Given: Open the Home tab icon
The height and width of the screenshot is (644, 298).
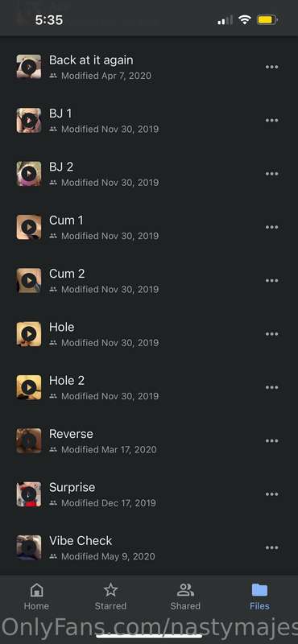Looking at the screenshot, I should coord(36,590).
